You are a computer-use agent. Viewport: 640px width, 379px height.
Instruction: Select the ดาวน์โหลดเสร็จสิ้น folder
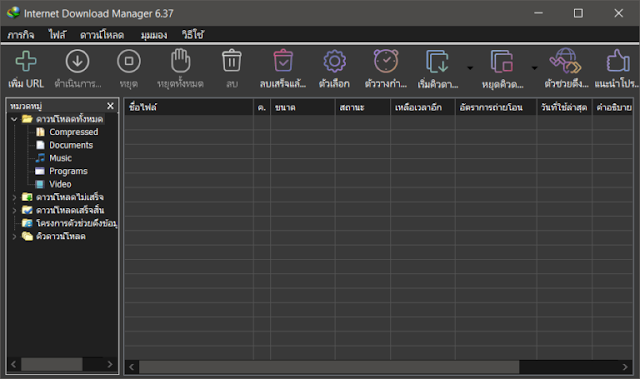(70, 211)
